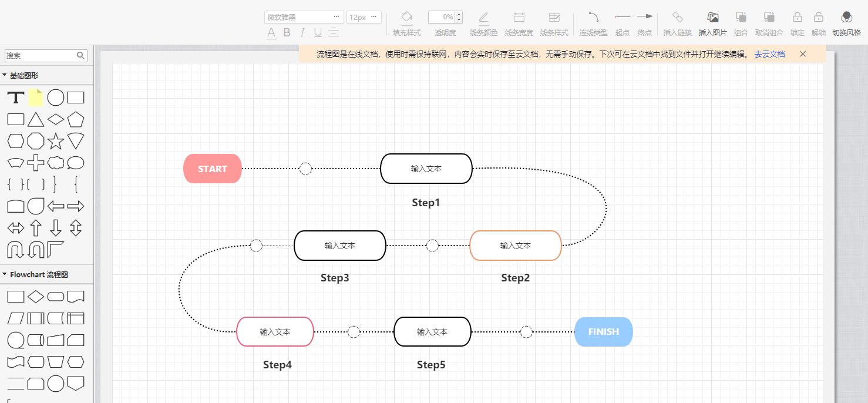Pick the five-pointed star shape

(x=56, y=141)
